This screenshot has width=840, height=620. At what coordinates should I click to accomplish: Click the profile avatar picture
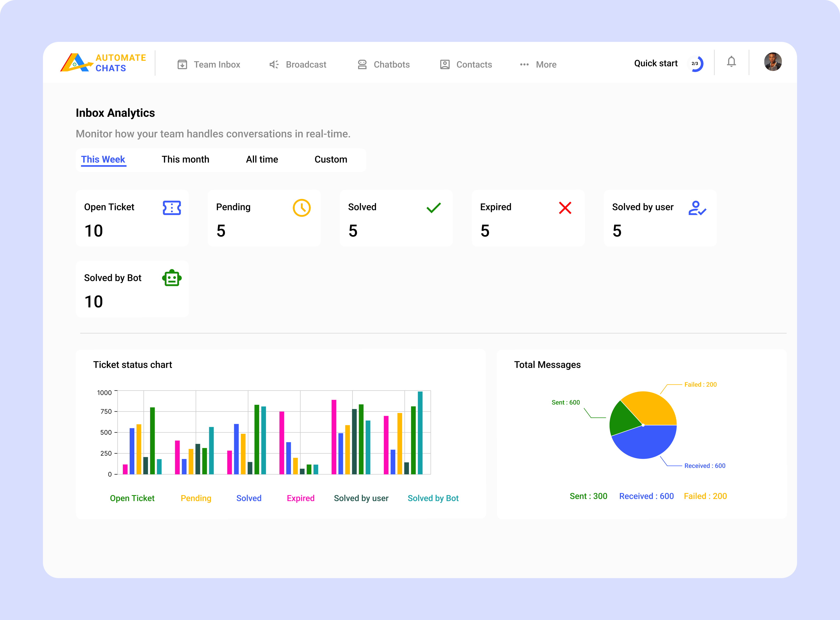(x=773, y=62)
